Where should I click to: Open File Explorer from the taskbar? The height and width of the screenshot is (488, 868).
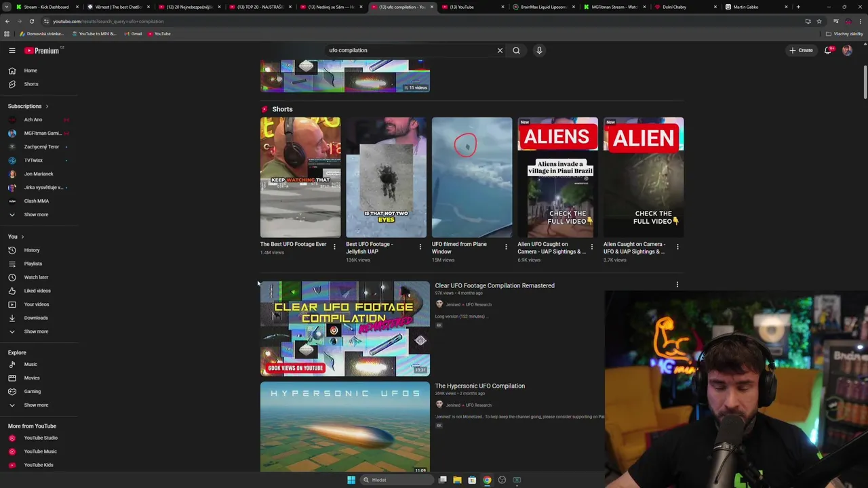(457, 480)
